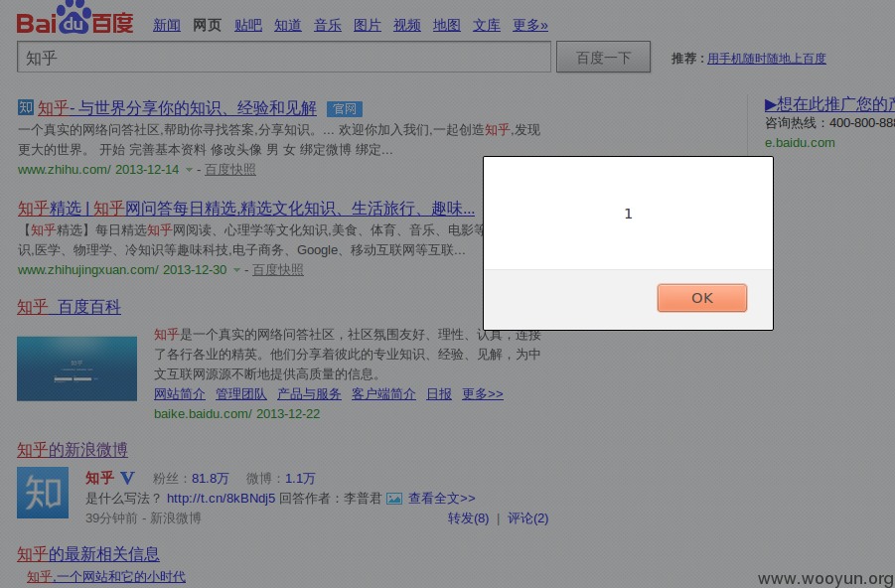Click the picture icon in Weibo post
Screen dimensions: 895x588
394,499
